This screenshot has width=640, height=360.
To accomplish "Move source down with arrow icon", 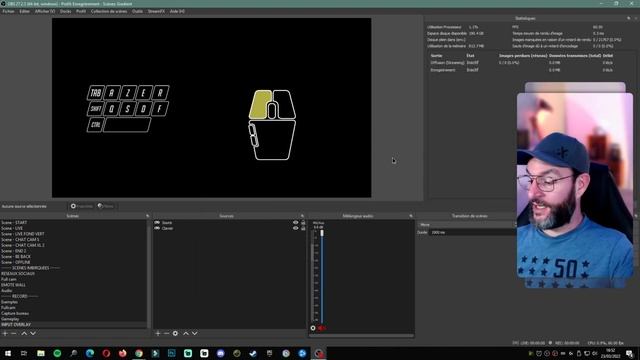I will [x=195, y=333].
